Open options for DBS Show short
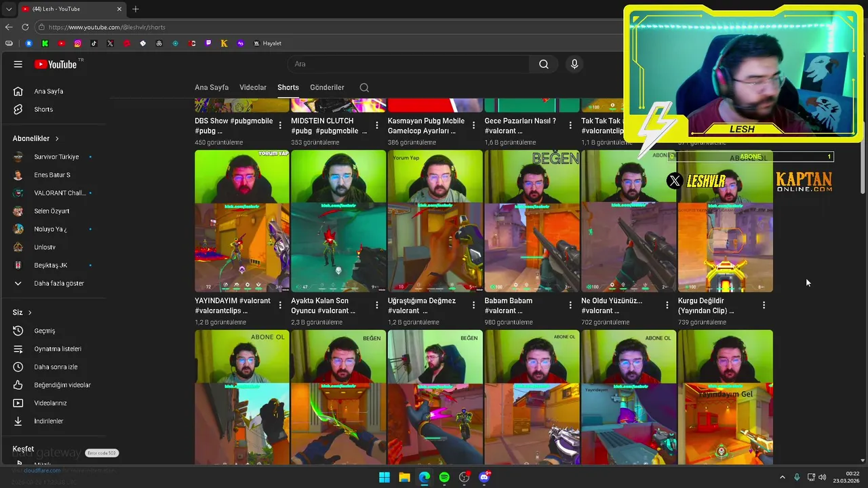Screen dimensions: 868x488 pos(280,125)
